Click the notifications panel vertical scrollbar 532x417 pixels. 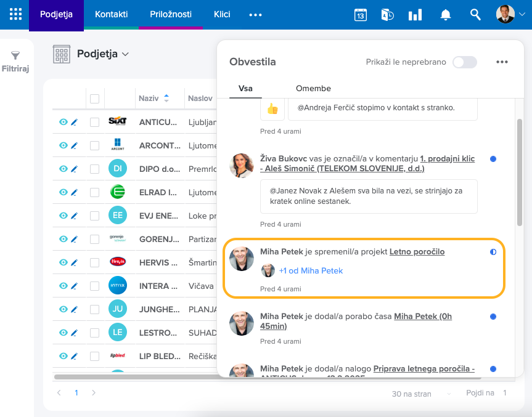pos(520,166)
